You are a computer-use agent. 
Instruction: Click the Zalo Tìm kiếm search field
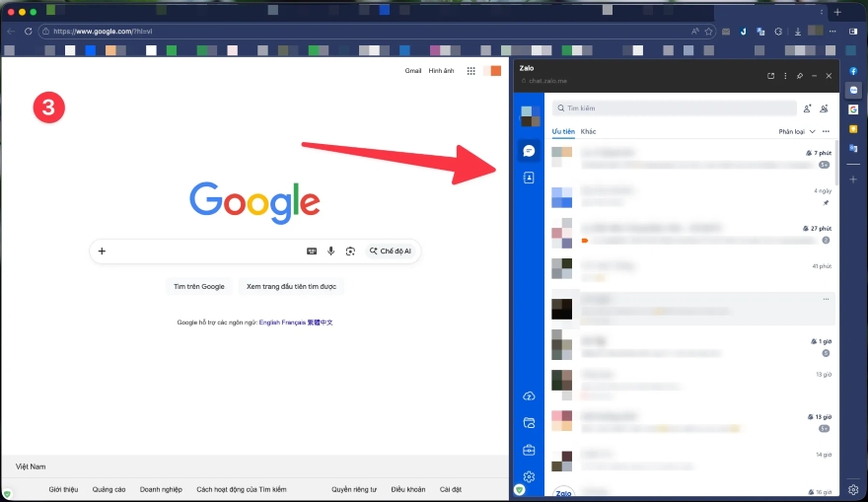(676, 108)
